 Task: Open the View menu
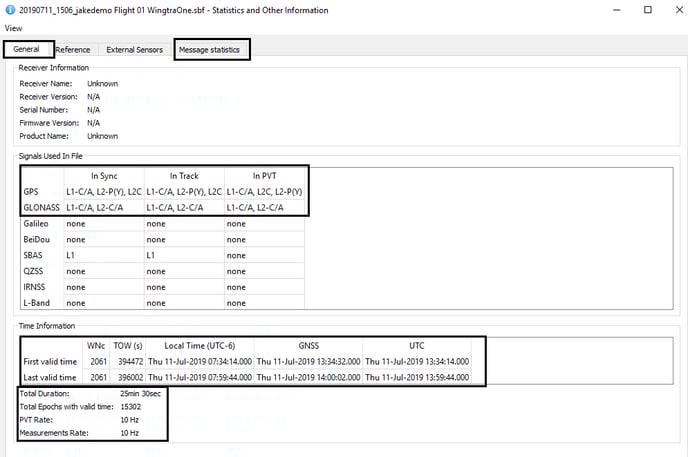pyautogui.click(x=13, y=28)
